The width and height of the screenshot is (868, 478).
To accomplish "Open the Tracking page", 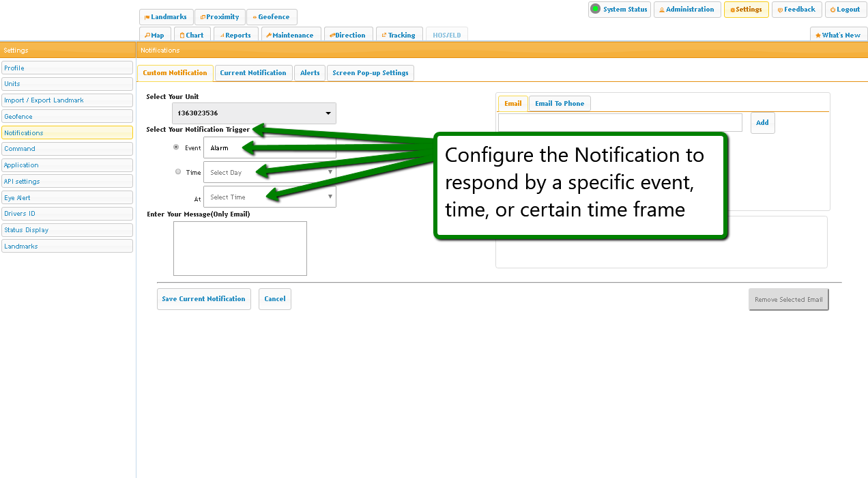I will pyautogui.click(x=399, y=35).
